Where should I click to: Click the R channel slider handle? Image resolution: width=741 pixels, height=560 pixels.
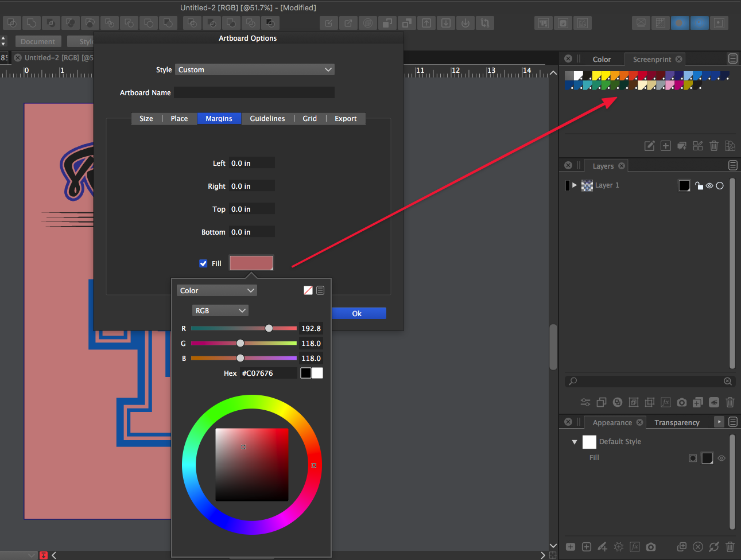269,328
